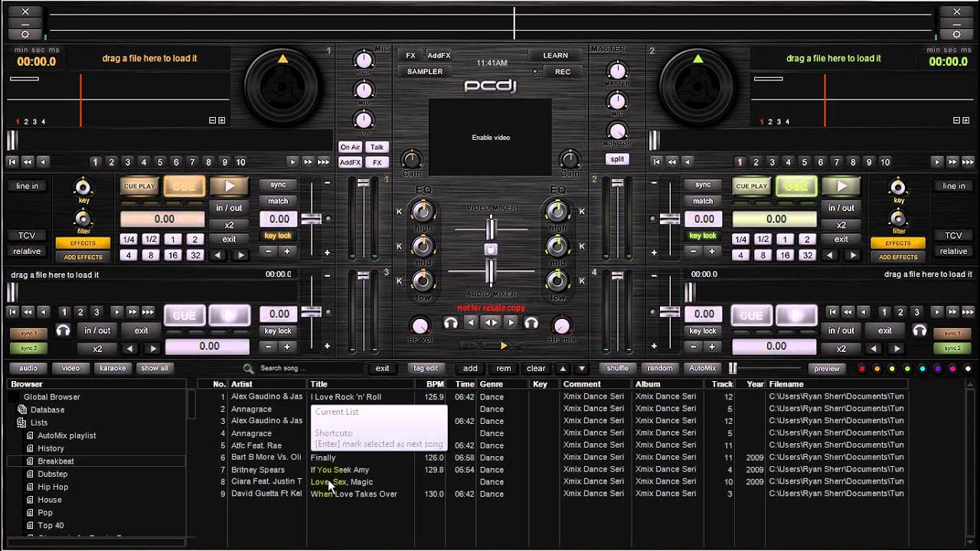Click the crossfader left arrow button

(x=472, y=323)
